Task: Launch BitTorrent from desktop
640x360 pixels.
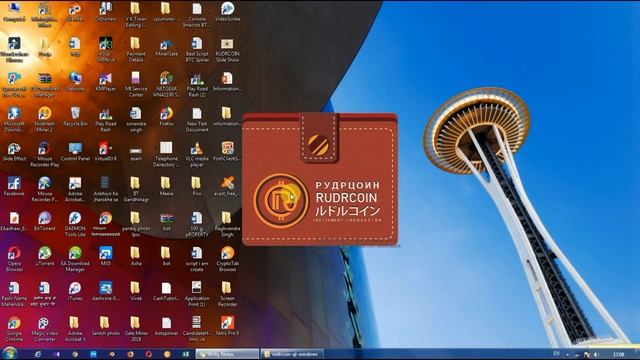Action: 44,222
